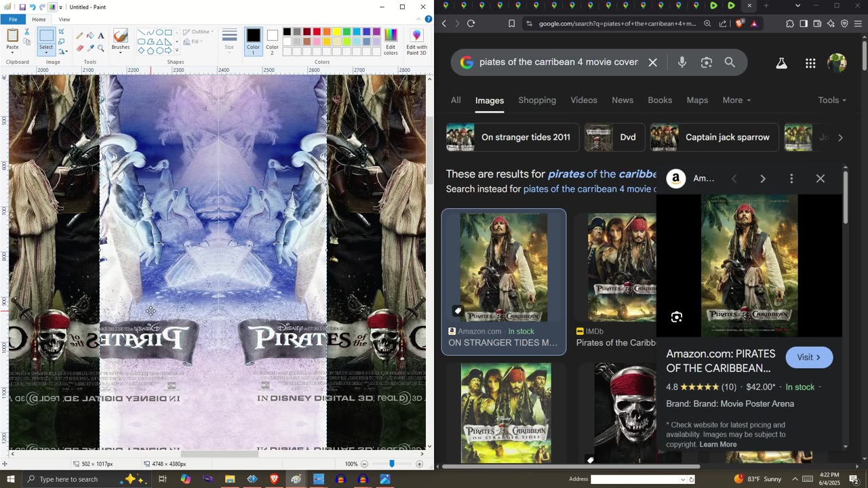868x488 pixels.
Task: Click the browser Reload icon
Action: (x=471, y=23)
